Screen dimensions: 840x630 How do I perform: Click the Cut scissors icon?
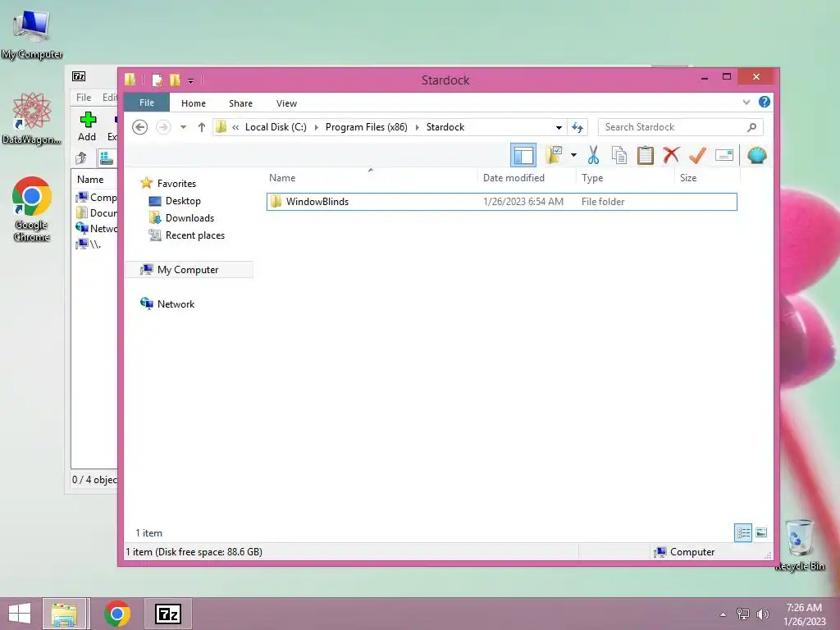tap(593, 155)
